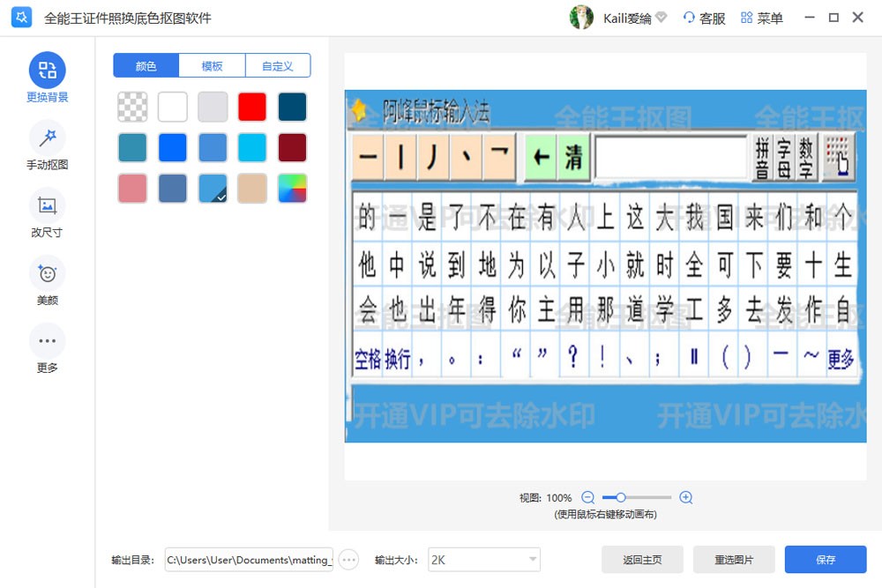Click the output directory path field
This screenshot has width=882, height=588.
pyautogui.click(x=249, y=560)
